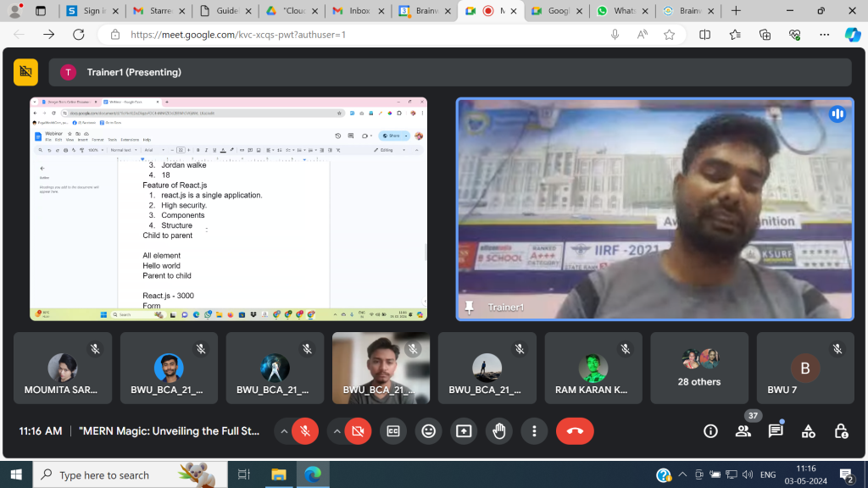Viewport: 868px width, 488px height.
Task: Toggle the muted microphone button
Action: pyautogui.click(x=305, y=431)
